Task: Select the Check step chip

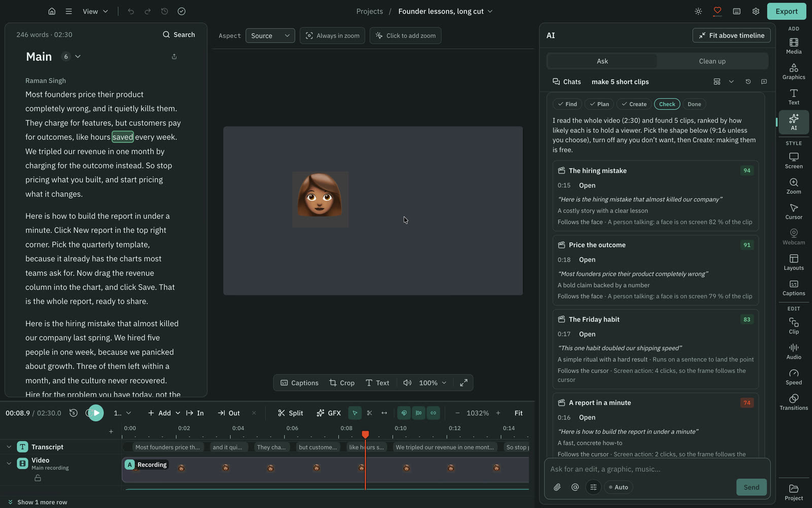Action: pyautogui.click(x=667, y=104)
